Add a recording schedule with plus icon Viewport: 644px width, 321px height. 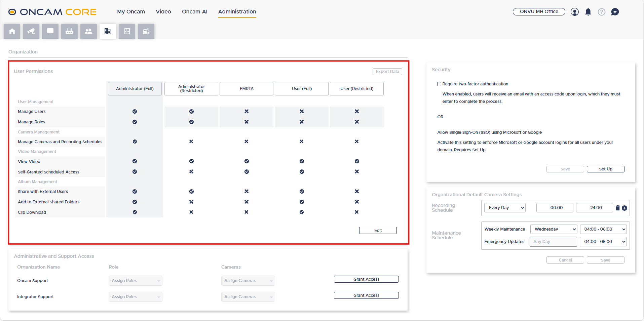624,208
